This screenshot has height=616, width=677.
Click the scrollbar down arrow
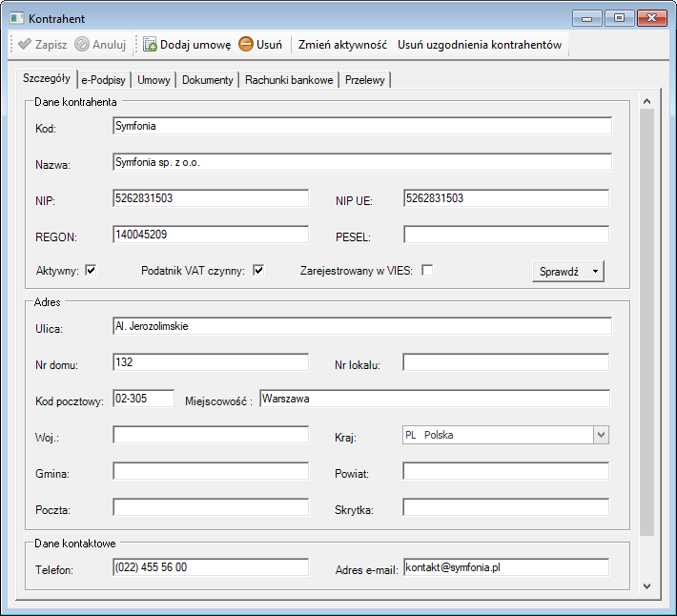(646, 586)
